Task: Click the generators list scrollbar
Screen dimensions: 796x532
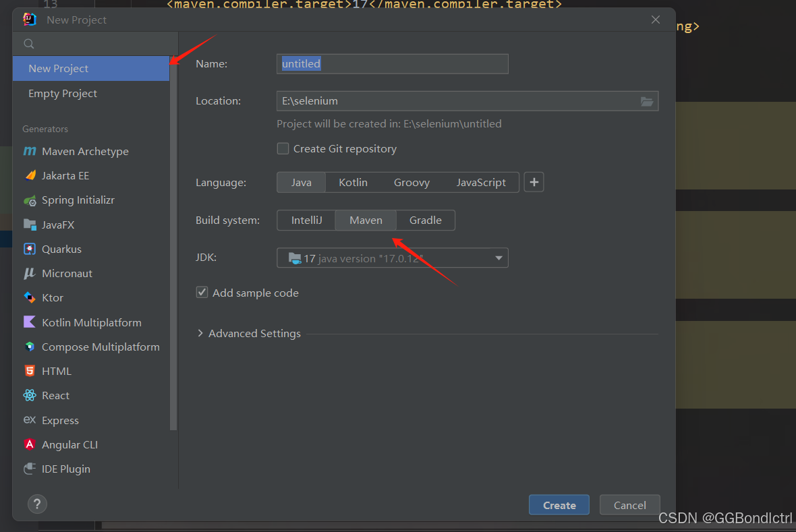Action: pos(173,243)
